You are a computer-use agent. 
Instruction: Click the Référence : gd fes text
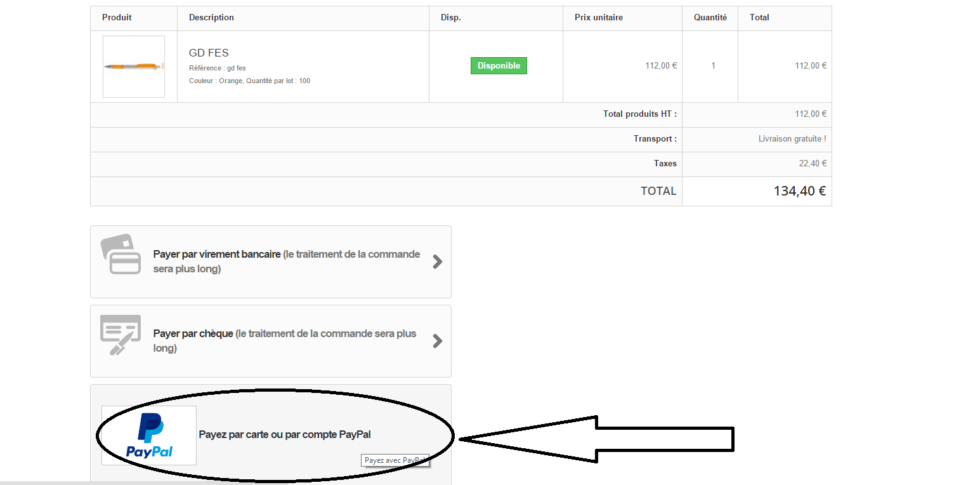tap(218, 68)
